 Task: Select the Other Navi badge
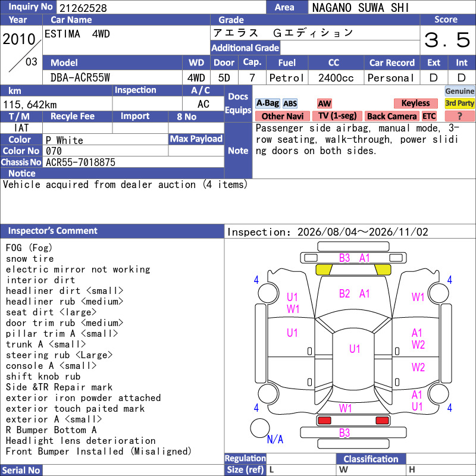pos(282,116)
